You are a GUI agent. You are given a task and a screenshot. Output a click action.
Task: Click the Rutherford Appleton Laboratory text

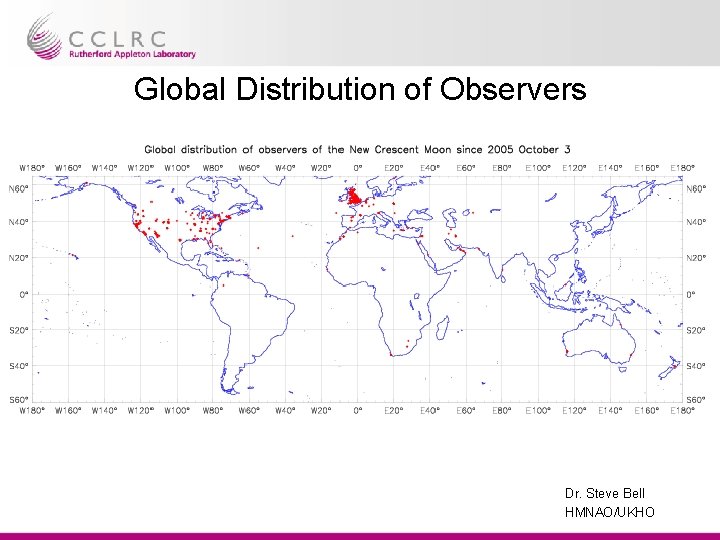coord(132,54)
